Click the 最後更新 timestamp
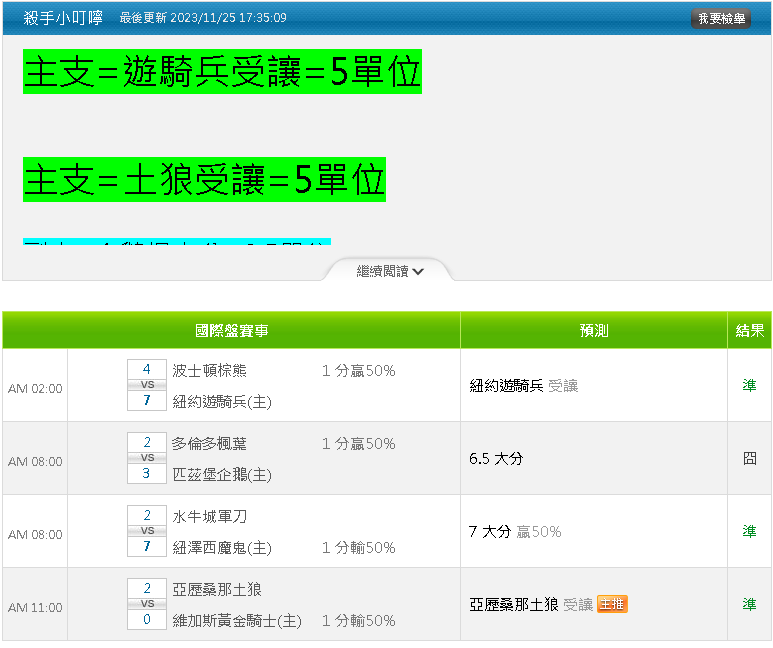773x648 pixels. point(203,18)
